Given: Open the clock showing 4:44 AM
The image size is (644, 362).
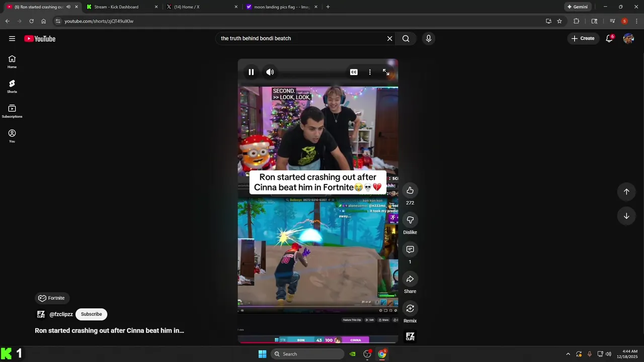Looking at the screenshot, I should tap(627, 354).
